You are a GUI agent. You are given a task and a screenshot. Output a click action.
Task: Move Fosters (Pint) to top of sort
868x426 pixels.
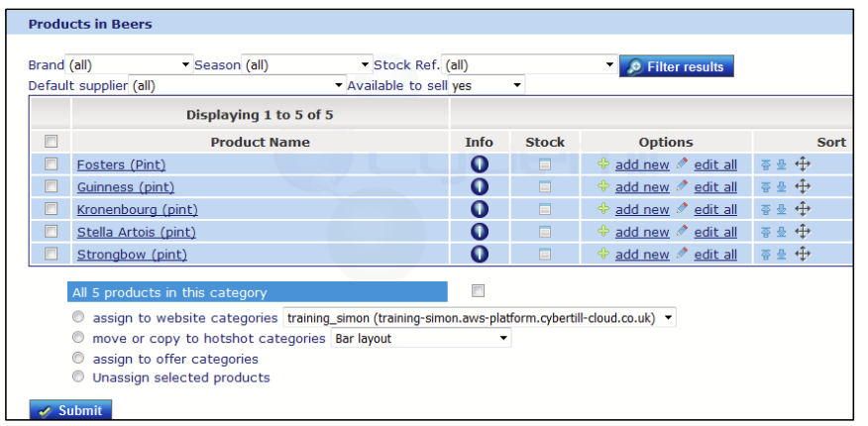(766, 164)
